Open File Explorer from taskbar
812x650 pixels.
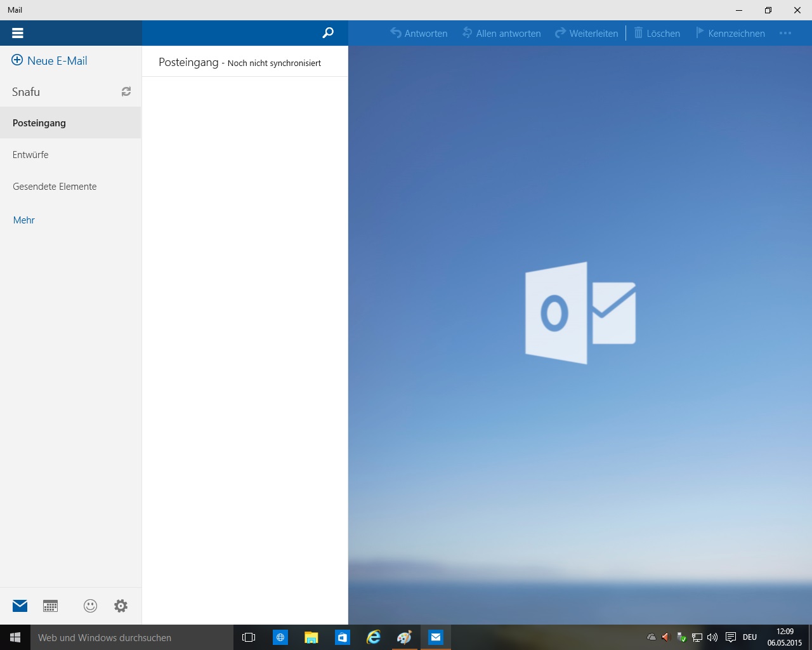click(x=311, y=637)
